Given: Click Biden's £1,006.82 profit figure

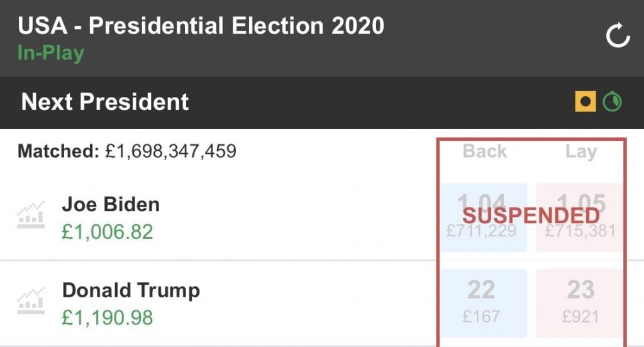Looking at the screenshot, I should pyautogui.click(x=108, y=232).
